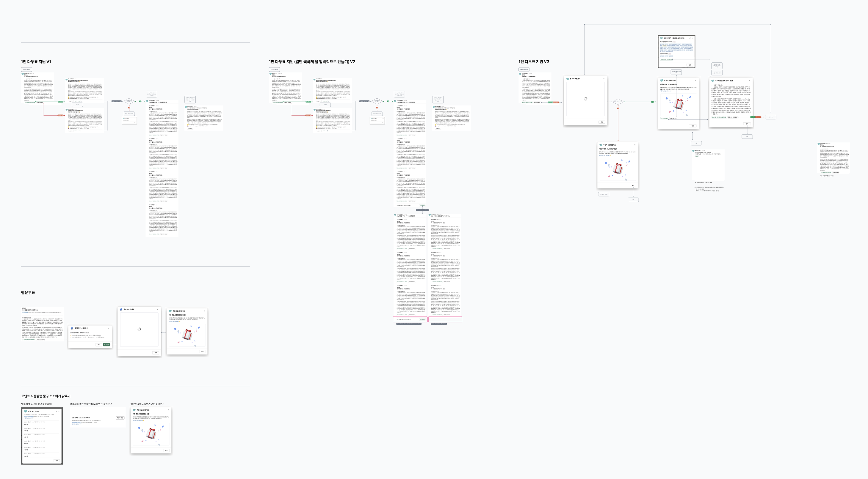Click the 1인 다투표 지원 V1 section heading

(36, 62)
